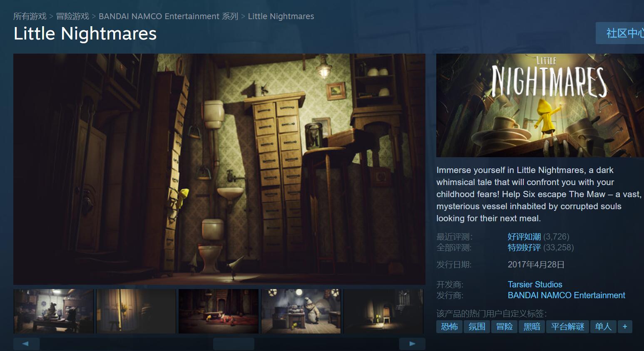The image size is (644, 351).
Task: Select the fourth thumbnail showing the chef
Action: [301, 311]
